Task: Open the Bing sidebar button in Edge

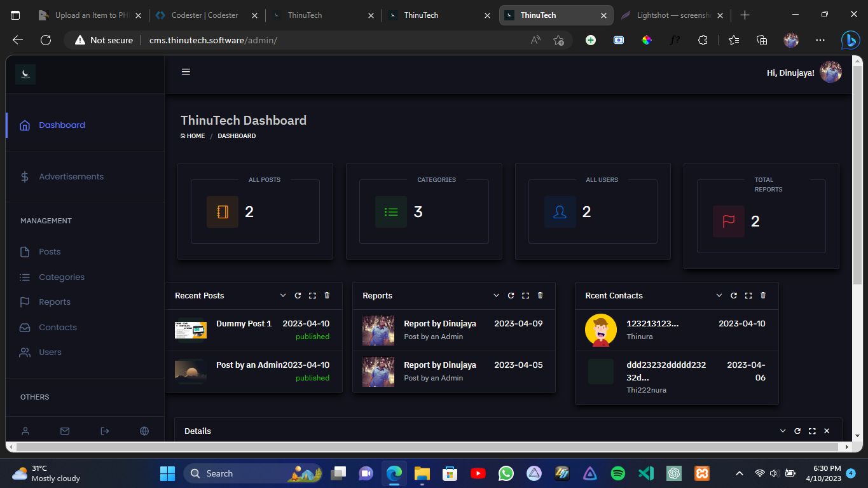Action: (850, 40)
